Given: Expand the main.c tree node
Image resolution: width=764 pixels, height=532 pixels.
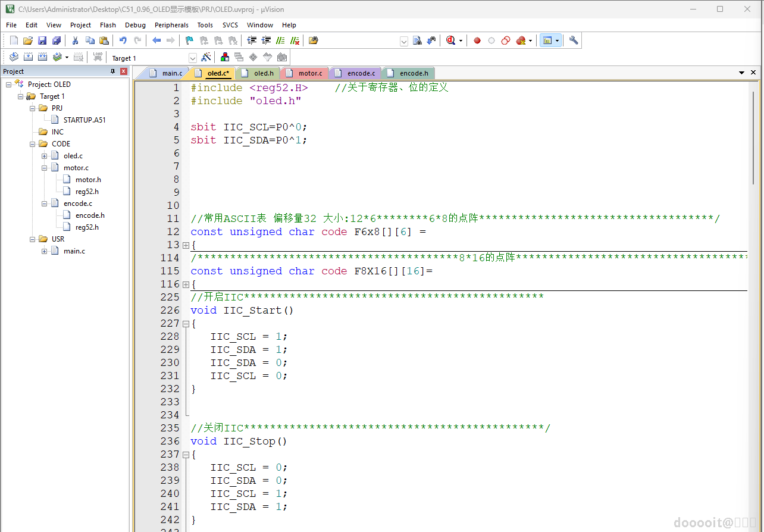Looking at the screenshot, I should 45,251.
